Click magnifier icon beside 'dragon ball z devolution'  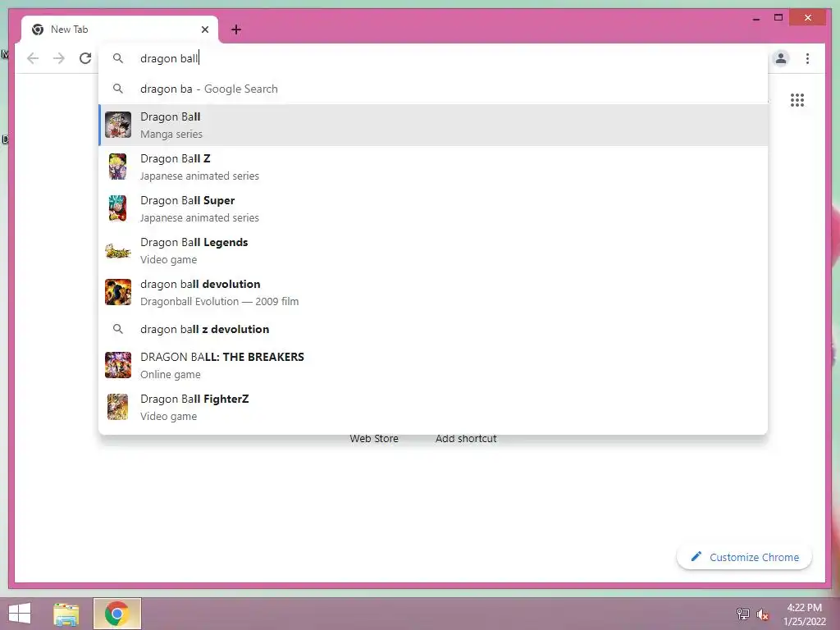pyautogui.click(x=118, y=329)
